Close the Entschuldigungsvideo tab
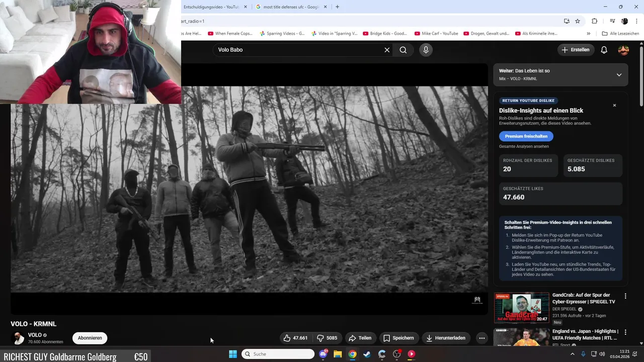644x362 pixels. pos(246,7)
